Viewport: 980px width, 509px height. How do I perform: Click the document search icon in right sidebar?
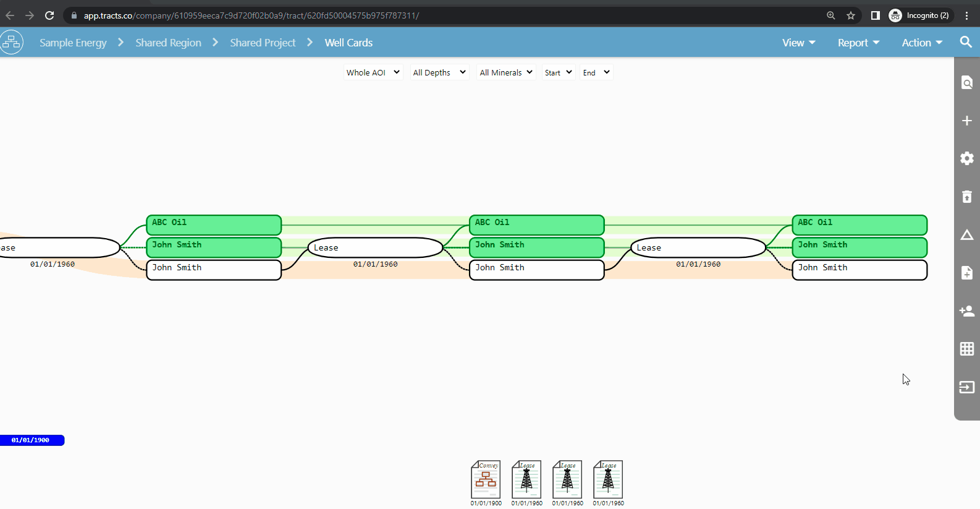pyautogui.click(x=967, y=83)
